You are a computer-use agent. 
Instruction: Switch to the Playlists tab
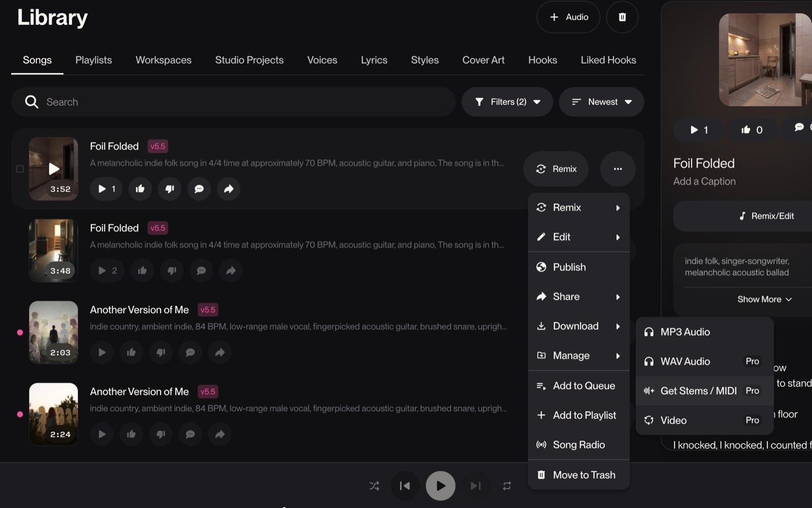coord(94,60)
